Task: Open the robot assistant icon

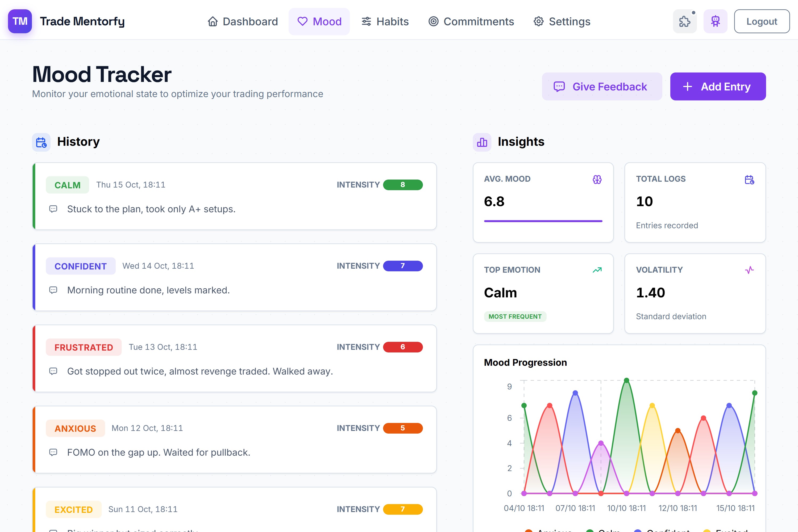Action: pos(715,21)
